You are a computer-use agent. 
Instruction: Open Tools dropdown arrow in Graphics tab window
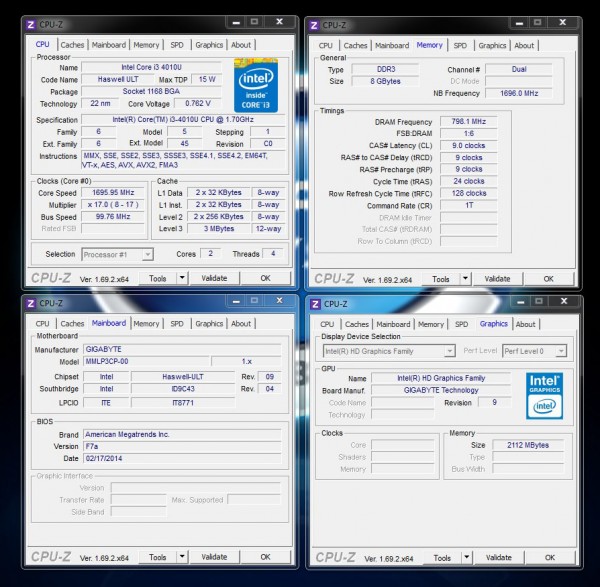[467, 558]
